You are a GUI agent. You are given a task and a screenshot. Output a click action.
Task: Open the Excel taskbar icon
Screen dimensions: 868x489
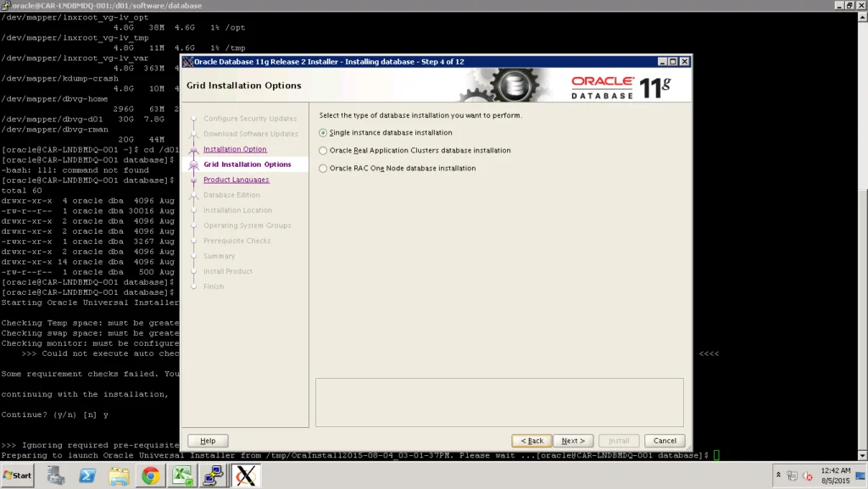click(x=182, y=475)
